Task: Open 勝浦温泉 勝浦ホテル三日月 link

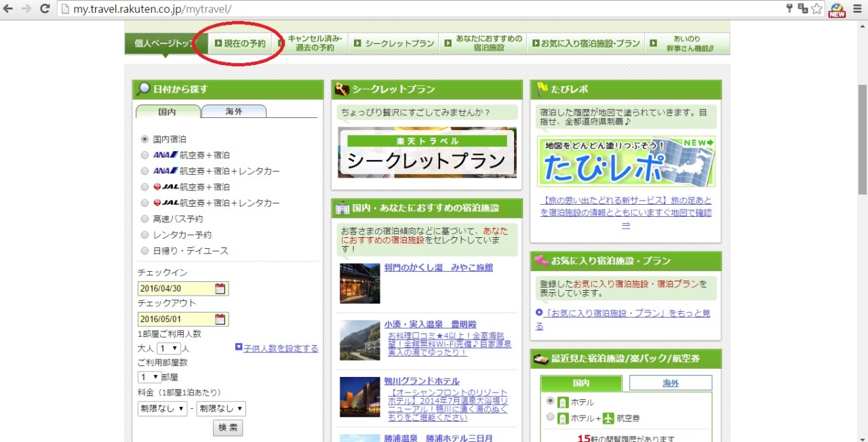Action: click(x=439, y=438)
